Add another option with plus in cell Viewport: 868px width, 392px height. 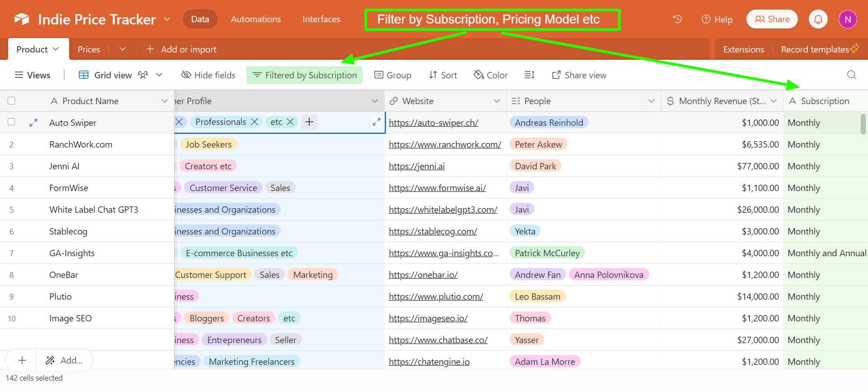(309, 122)
